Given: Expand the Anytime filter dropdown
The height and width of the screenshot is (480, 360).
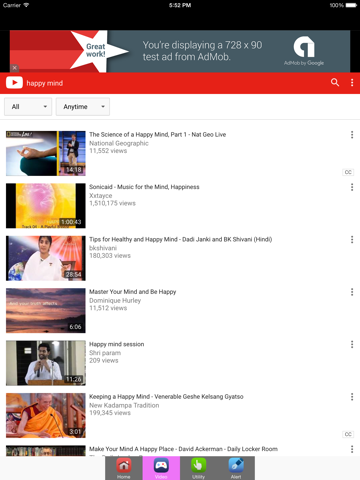Looking at the screenshot, I should (x=83, y=107).
